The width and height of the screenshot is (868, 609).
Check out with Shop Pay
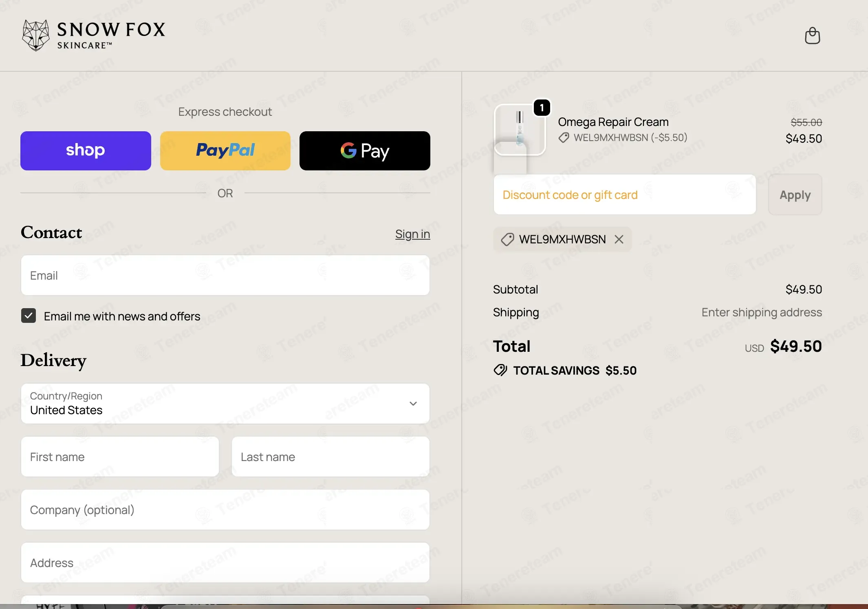86,151
